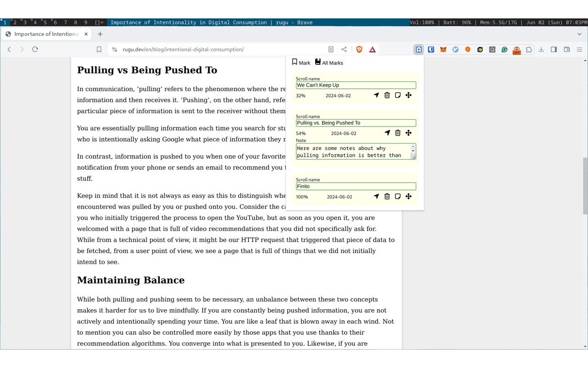Open the multicolor ring extension icon
This screenshot has height=368, width=588.
[x=480, y=50]
